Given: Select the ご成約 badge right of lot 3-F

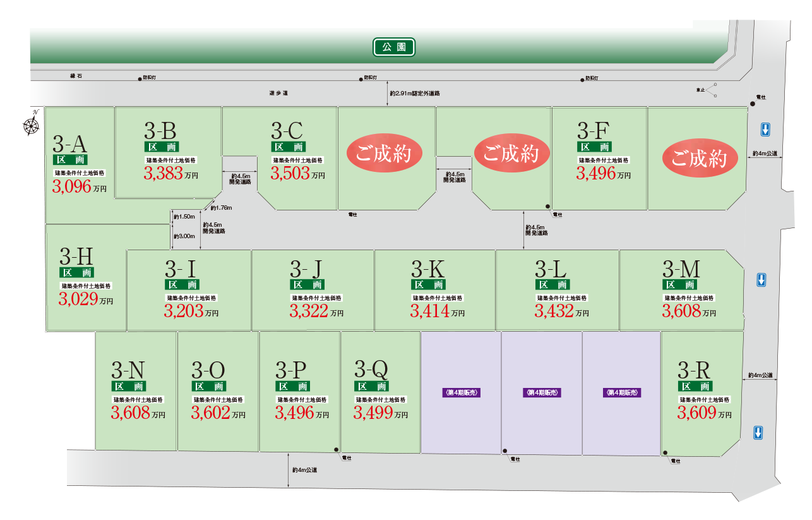Looking at the screenshot, I should tap(700, 159).
